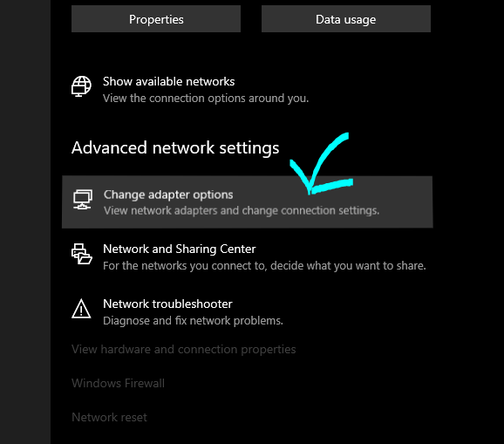This screenshot has height=444, width=504.
Task: Click "Diagnose and fix network problems" text
Action: [x=193, y=321]
